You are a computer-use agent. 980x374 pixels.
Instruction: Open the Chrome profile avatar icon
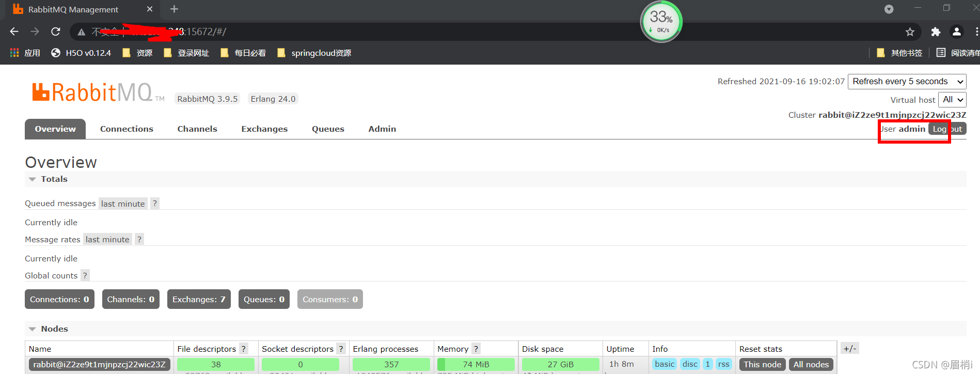(957, 32)
